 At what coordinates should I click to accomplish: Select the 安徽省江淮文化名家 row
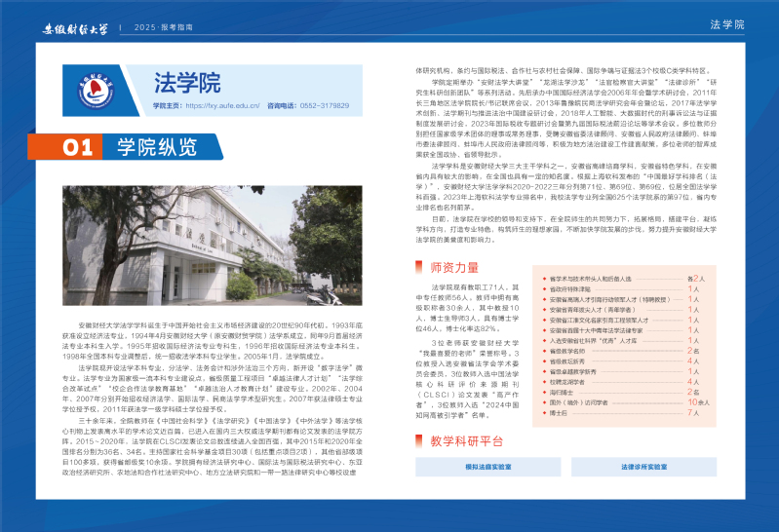click(x=621, y=320)
